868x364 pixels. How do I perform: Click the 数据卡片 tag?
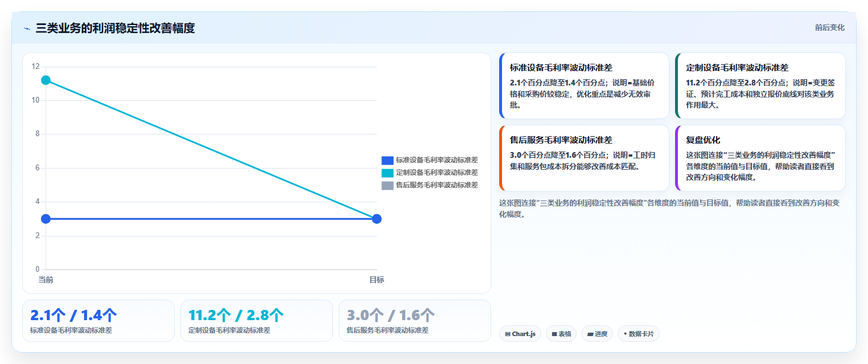tap(639, 334)
